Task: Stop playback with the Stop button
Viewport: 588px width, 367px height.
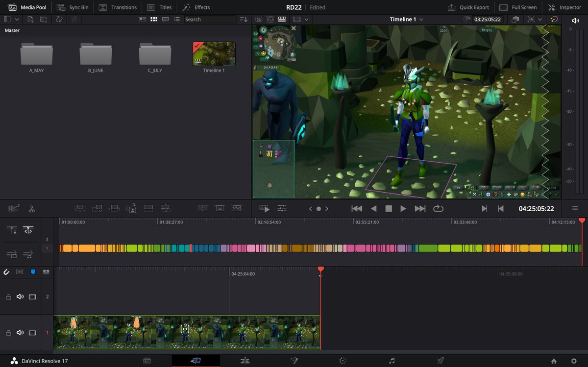Action: (389, 208)
